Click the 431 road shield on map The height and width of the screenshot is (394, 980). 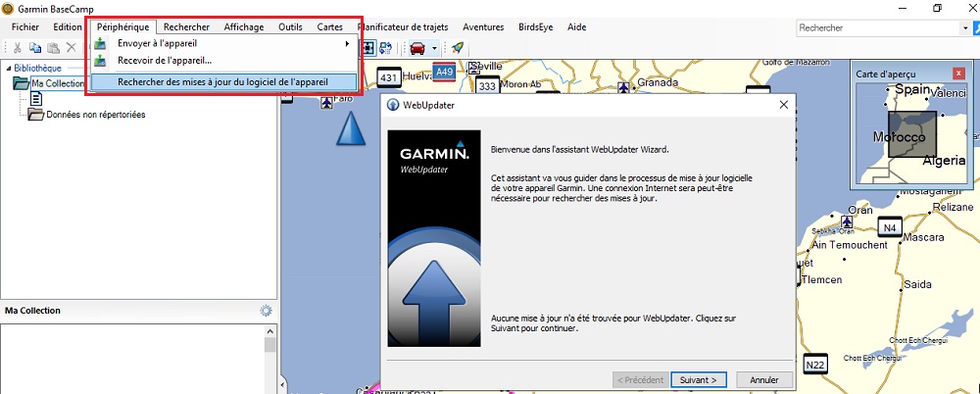tap(389, 77)
